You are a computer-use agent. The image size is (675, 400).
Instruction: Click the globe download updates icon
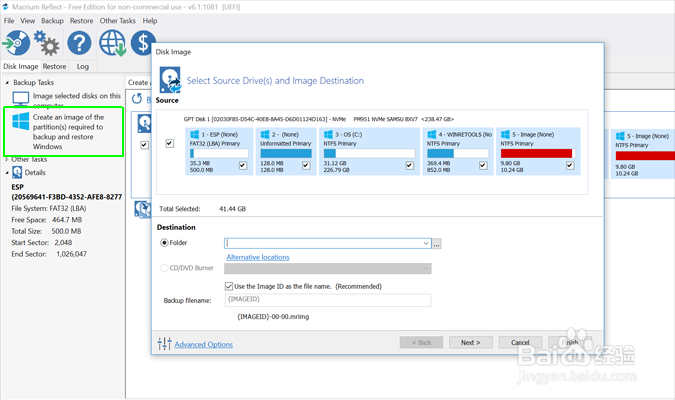(x=112, y=43)
